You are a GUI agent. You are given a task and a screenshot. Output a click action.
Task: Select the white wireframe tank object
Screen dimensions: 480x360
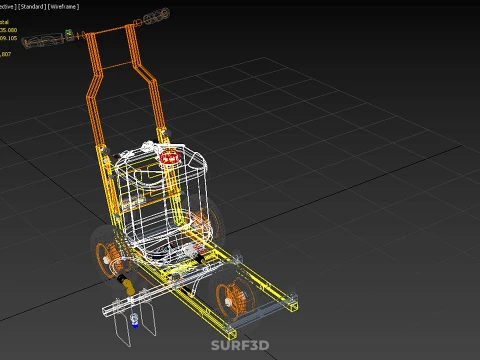[162, 204]
